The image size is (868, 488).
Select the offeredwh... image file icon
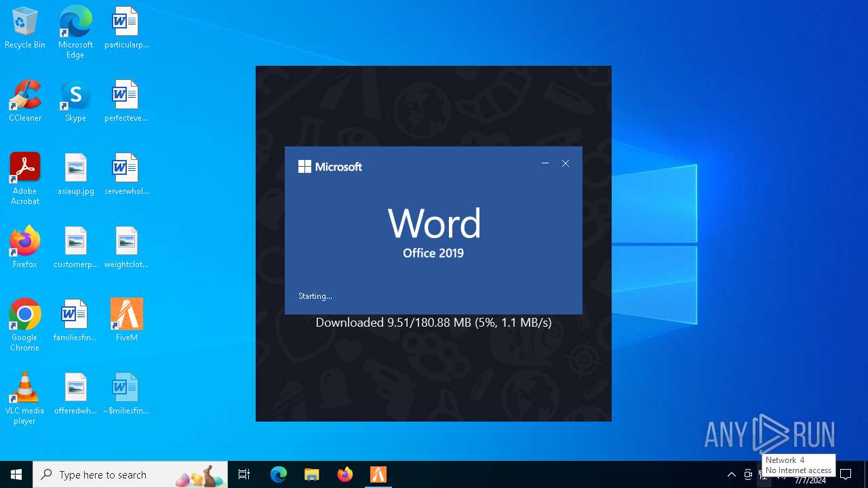pyautogui.click(x=75, y=394)
